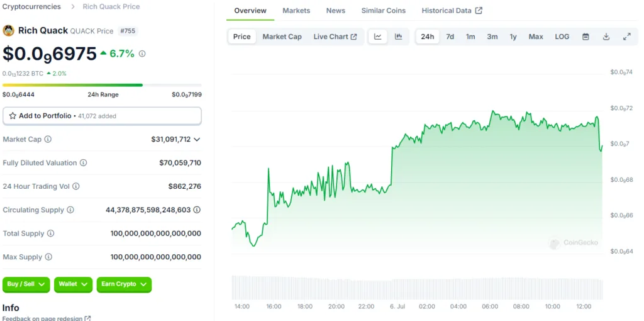
Task: Open the Wallet dropdown
Action: (73, 284)
